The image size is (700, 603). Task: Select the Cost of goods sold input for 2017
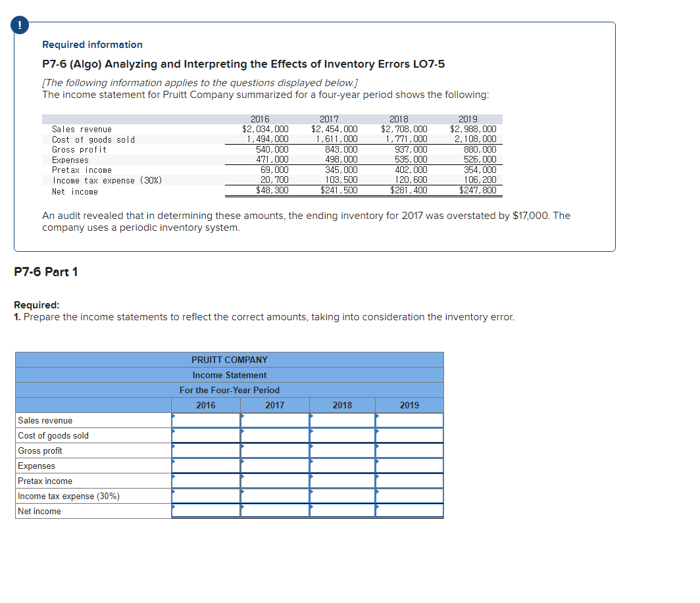click(x=274, y=435)
